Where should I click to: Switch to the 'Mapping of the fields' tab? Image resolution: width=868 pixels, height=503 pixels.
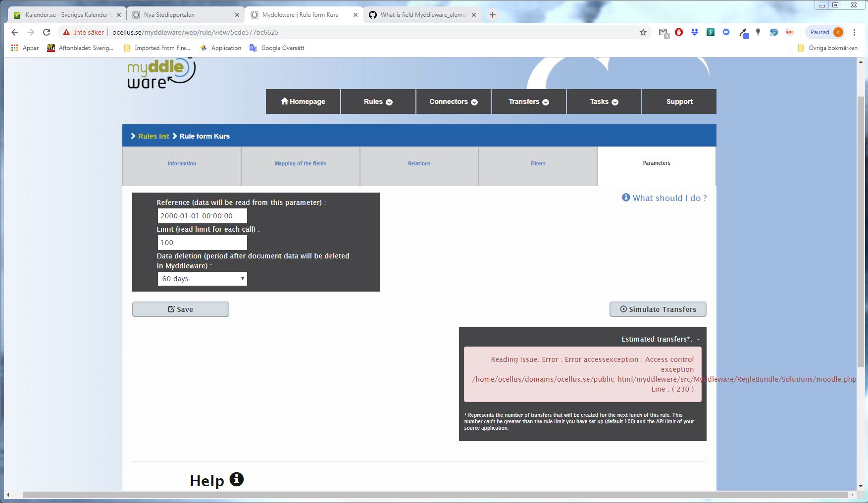[x=300, y=163]
